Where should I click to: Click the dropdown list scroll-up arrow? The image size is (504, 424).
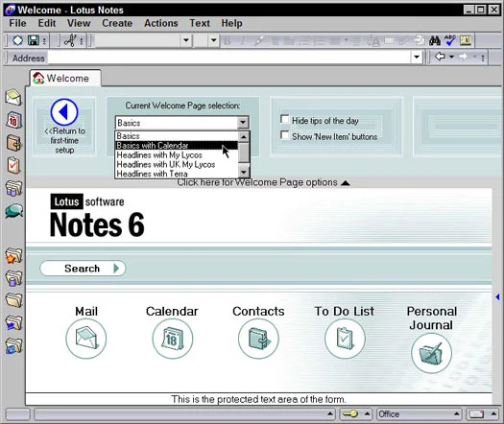[244, 137]
